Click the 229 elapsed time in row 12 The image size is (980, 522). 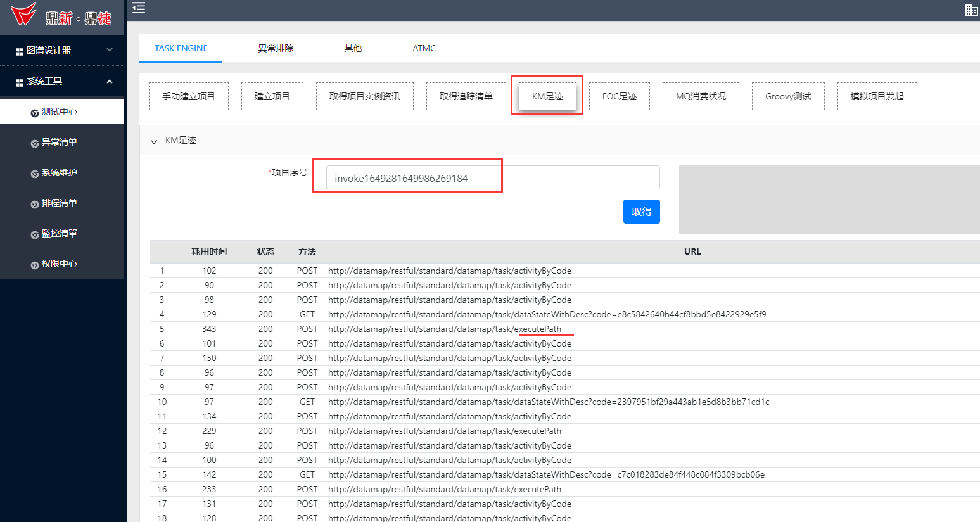(209, 431)
